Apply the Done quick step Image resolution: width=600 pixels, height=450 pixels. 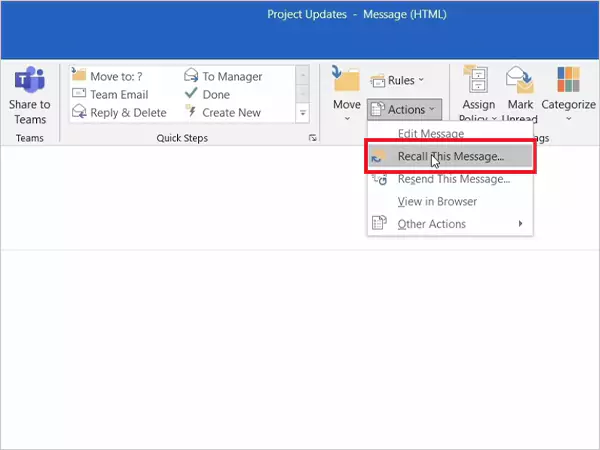[x=207, y=94]
